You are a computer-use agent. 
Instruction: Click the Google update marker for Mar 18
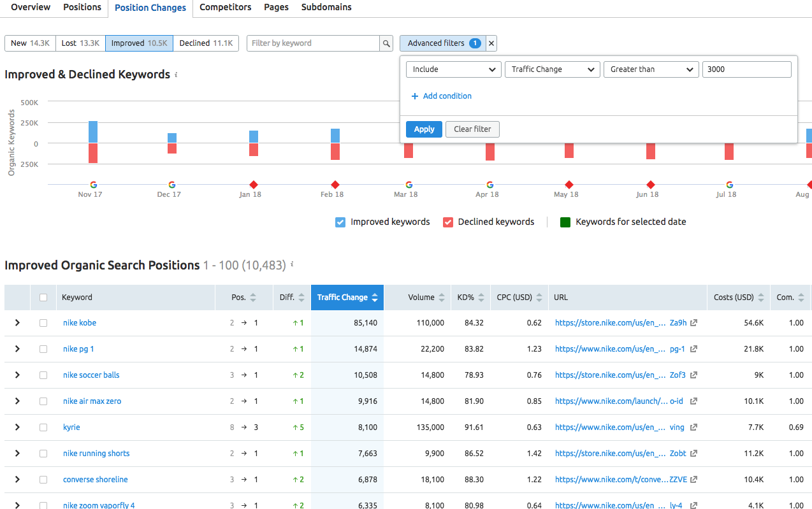(409, 184)
